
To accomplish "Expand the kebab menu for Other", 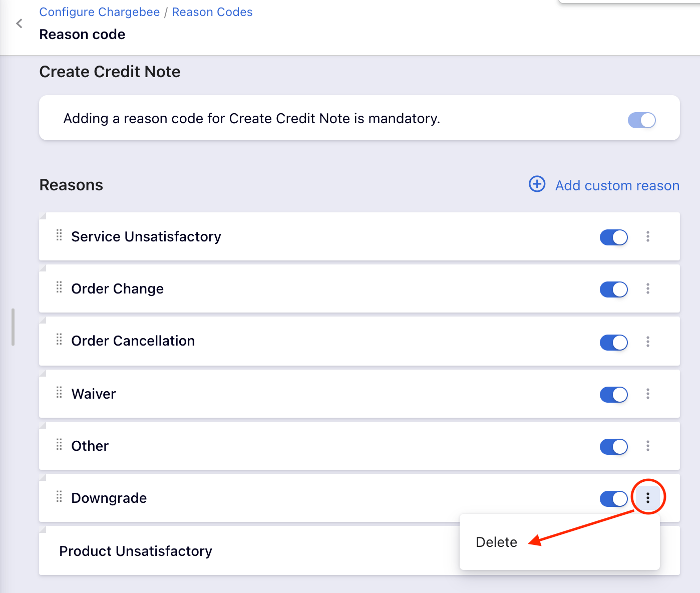I will (x=648, y=446).
